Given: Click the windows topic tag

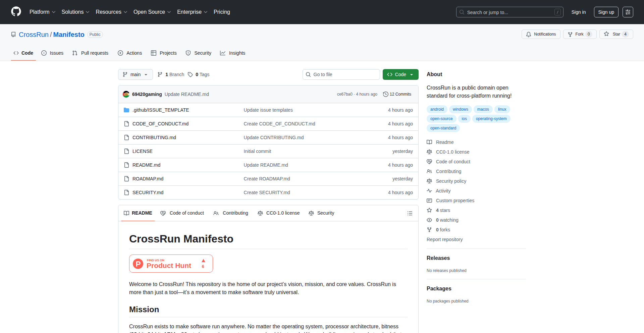Looking at the screenshot, I should coord(460,109).
